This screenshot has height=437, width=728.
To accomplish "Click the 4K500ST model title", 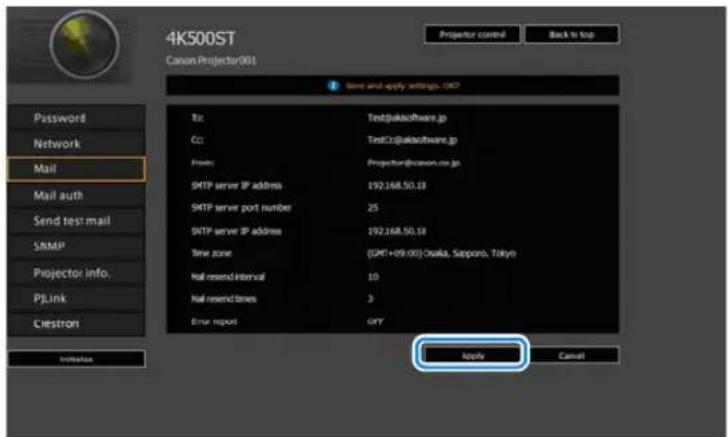I will click(x=201, y=39).
